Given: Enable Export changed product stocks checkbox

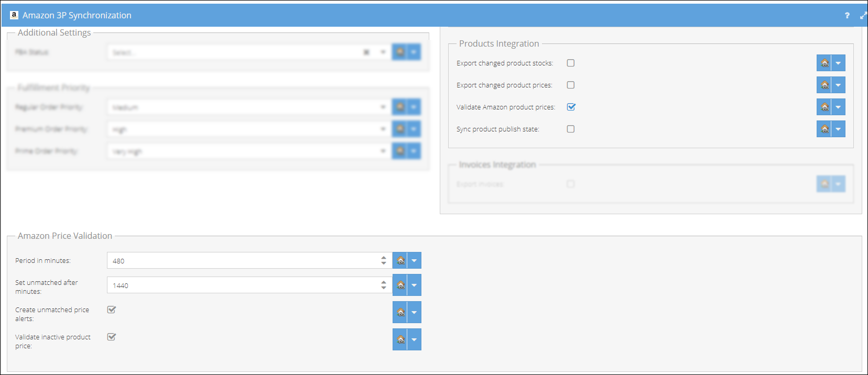Looking at the screenshot, I should (x=571, y=63).
